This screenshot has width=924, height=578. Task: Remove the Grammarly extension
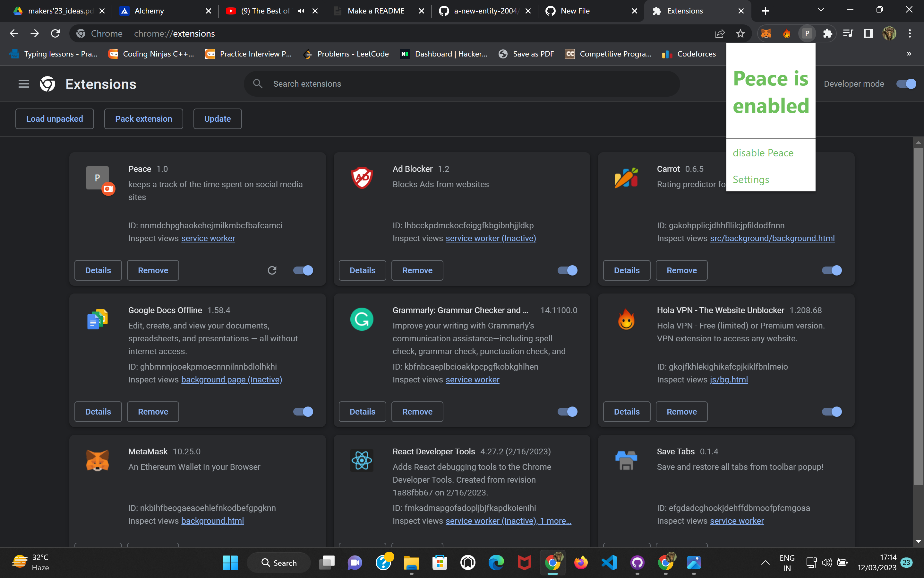coord(417,412)
